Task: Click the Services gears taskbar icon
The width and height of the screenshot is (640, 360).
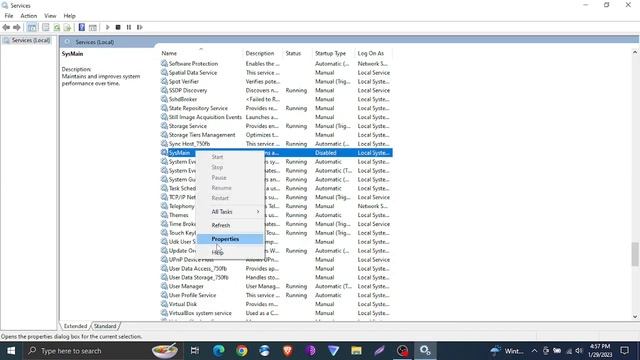Action: click(425, 351)
